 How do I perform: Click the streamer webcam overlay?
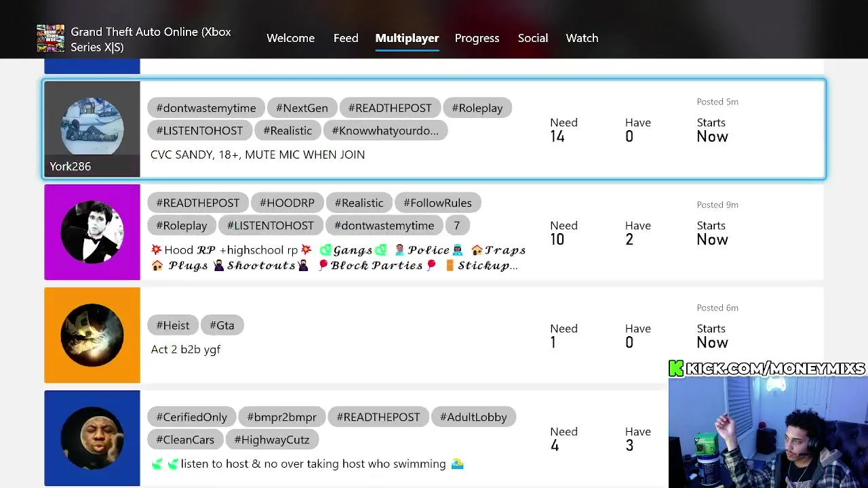point(768,432)
